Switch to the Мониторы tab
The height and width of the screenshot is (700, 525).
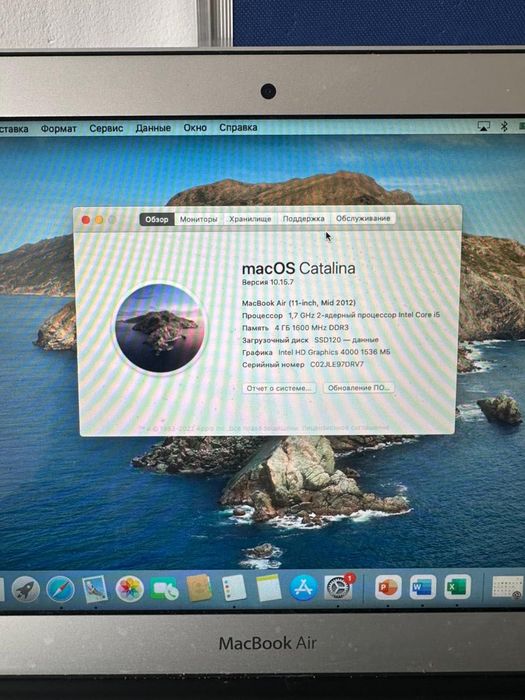point(199,219)
